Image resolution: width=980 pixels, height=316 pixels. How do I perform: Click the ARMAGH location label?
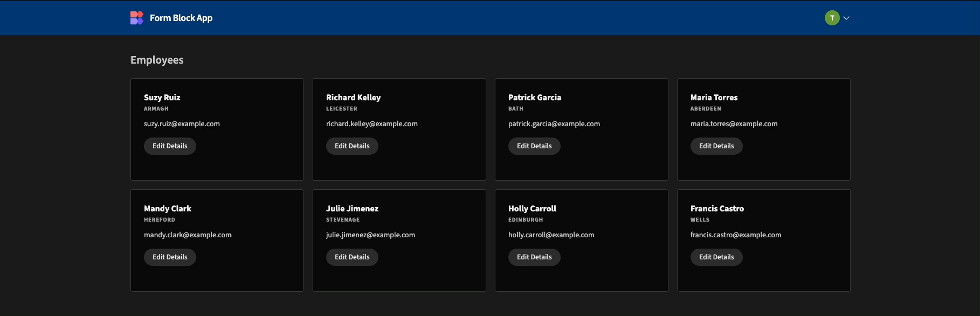point(156,109)
